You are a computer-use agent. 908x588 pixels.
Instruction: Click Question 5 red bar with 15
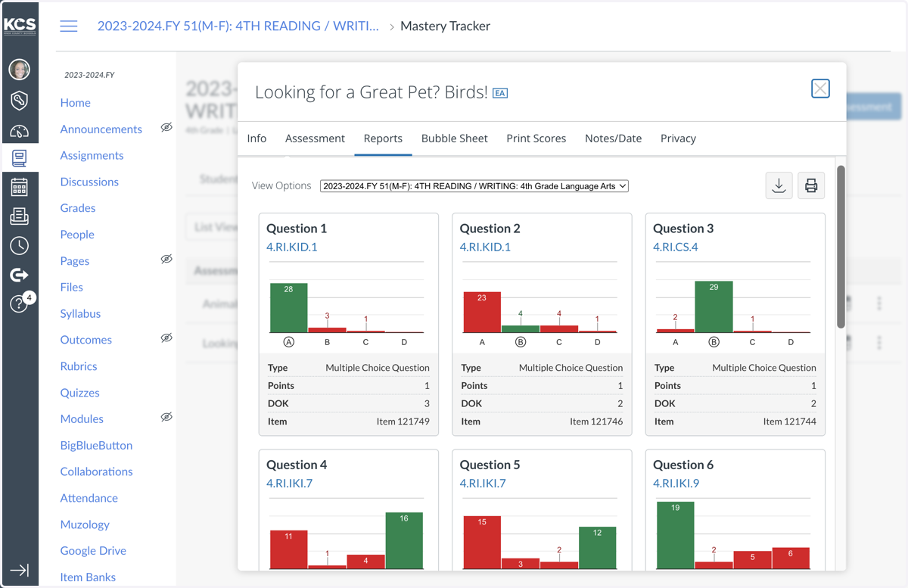[482, 543]
